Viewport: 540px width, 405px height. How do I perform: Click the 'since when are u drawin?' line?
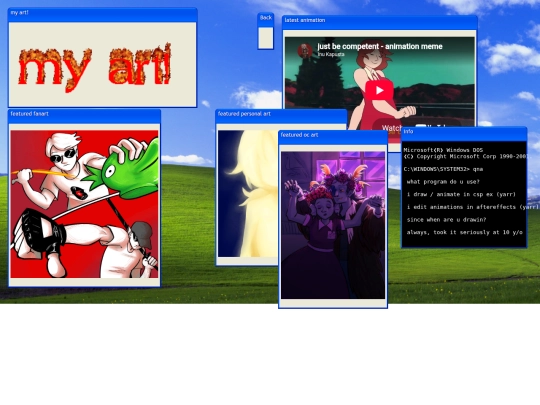[x=446, y=220]
